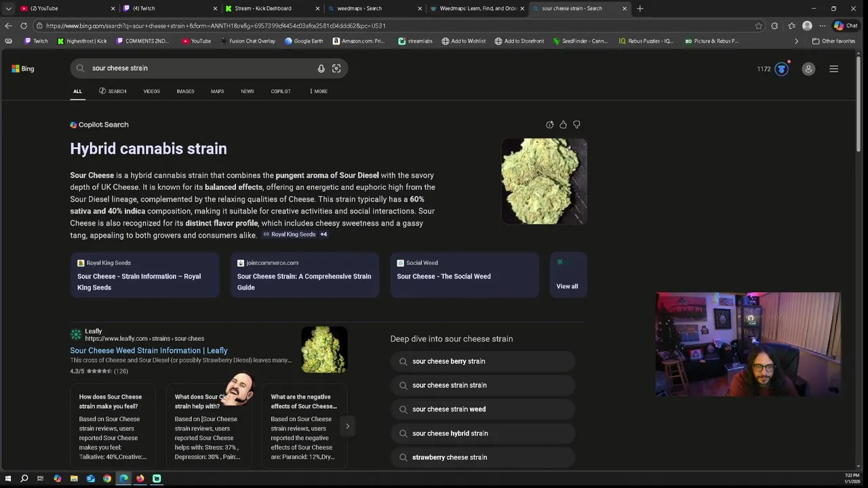The width and height of the screenshot is (868, 488).
Task: Click the cannabis bud image in Copilot answer
Action: point(544,181)
